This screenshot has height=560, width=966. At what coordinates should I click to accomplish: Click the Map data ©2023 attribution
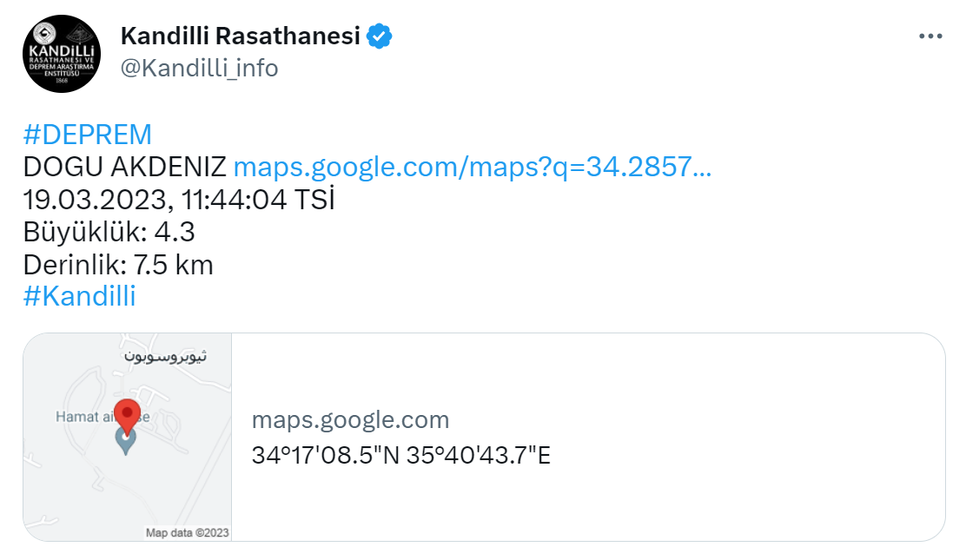coord(188,532)
